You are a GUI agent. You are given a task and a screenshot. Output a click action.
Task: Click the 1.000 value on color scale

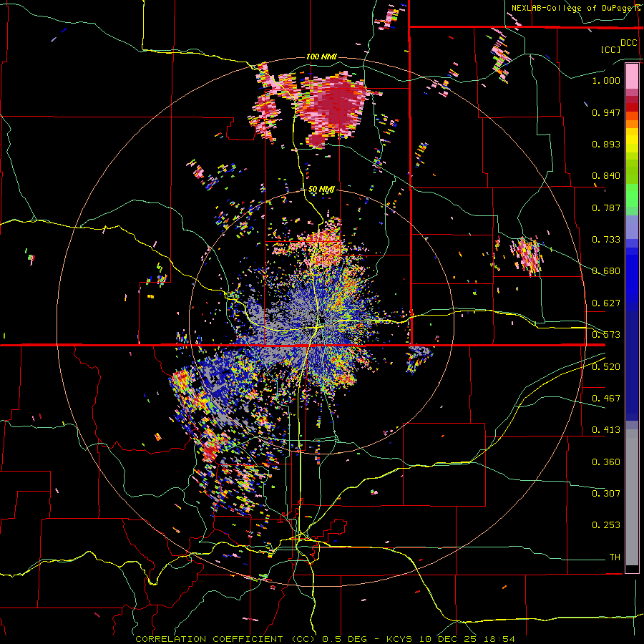point(606,80)
